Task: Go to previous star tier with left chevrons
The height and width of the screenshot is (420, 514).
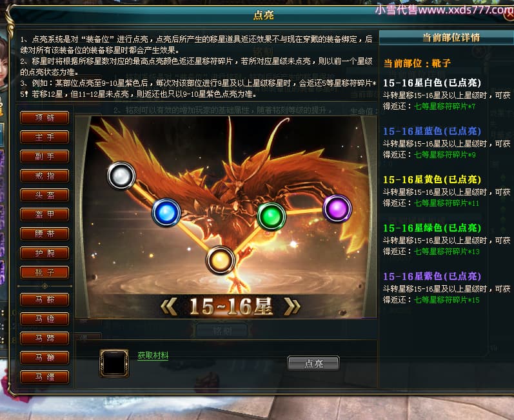Action: (169, 307)
